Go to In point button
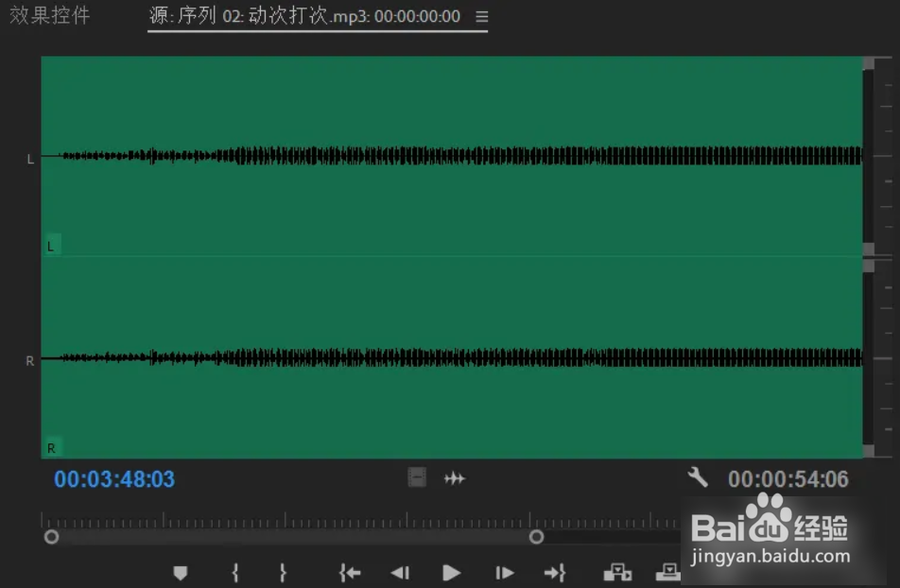The image size is (900, 588). (350, 573)
